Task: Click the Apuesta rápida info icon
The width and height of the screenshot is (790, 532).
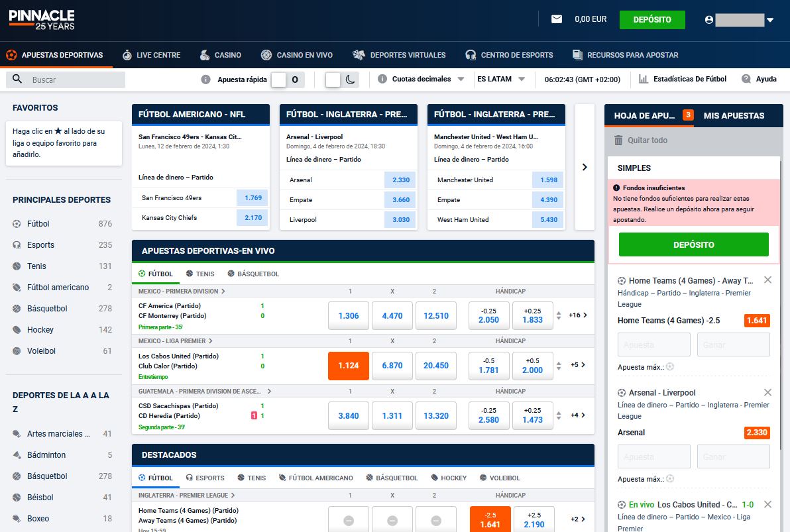Action: [205, 79]
